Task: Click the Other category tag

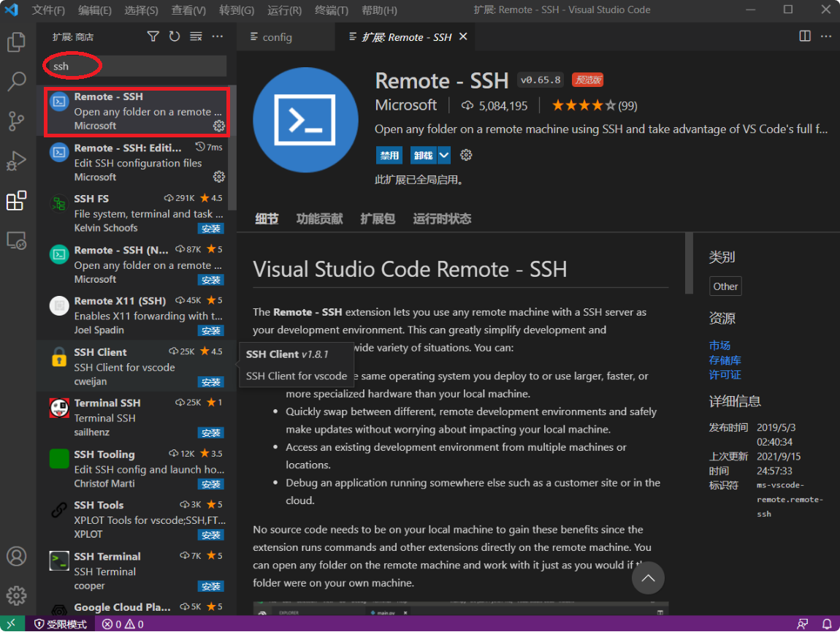Action: tap(725, 287)
